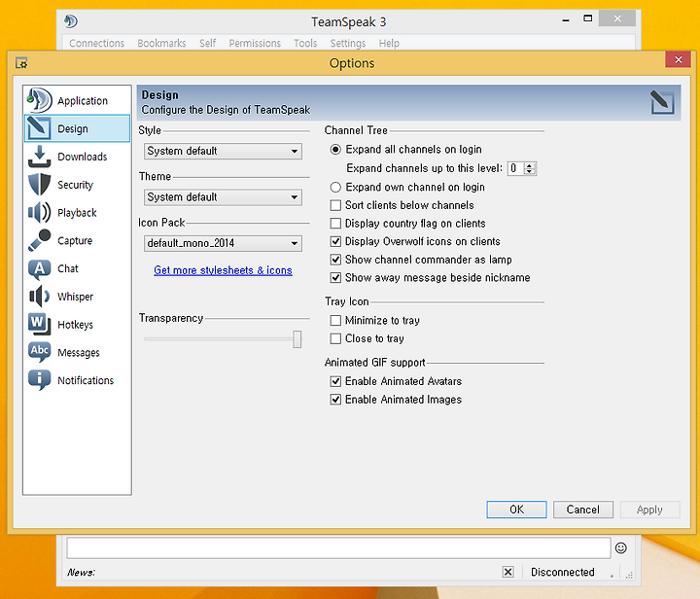This screenshot has height=599, width=700.
Task: Click the expand level number field
Action: (516, 168)
